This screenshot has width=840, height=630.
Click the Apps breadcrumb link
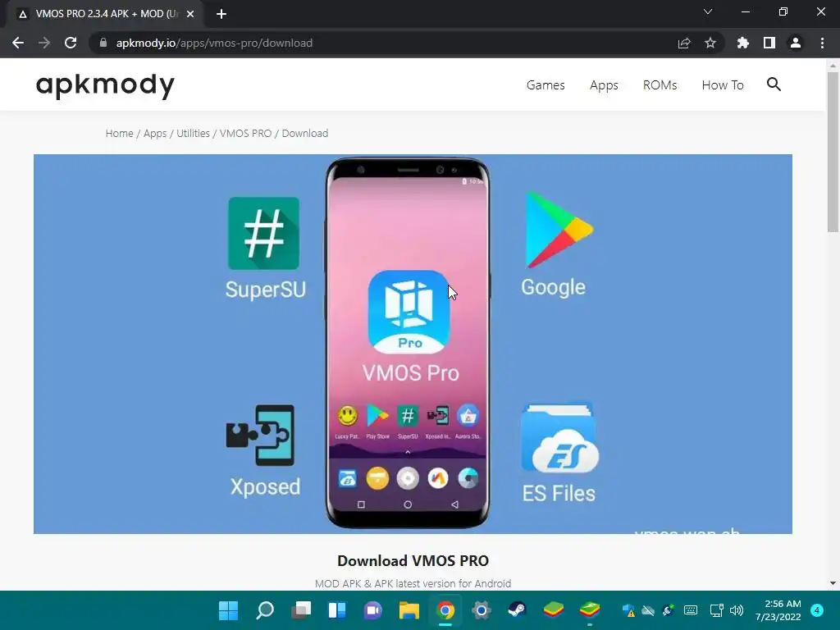pos(155,134)
